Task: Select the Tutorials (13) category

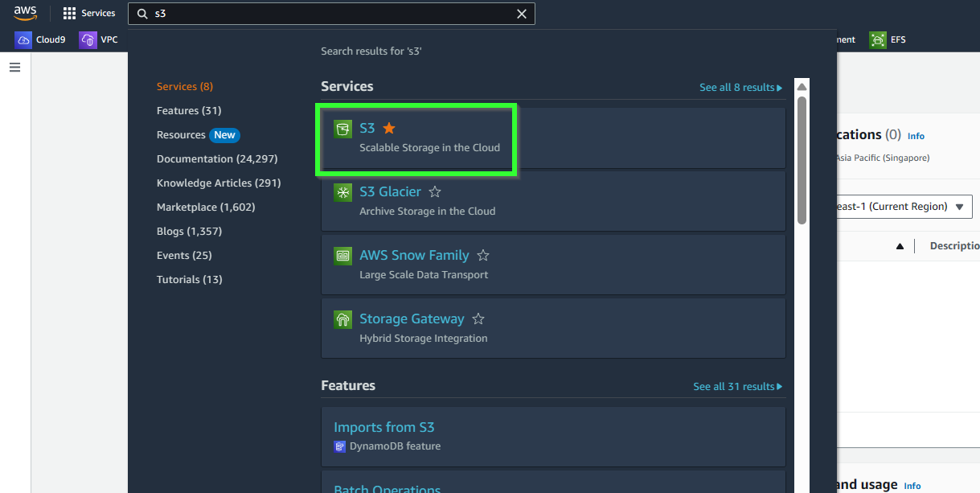Action: point(190,280)
